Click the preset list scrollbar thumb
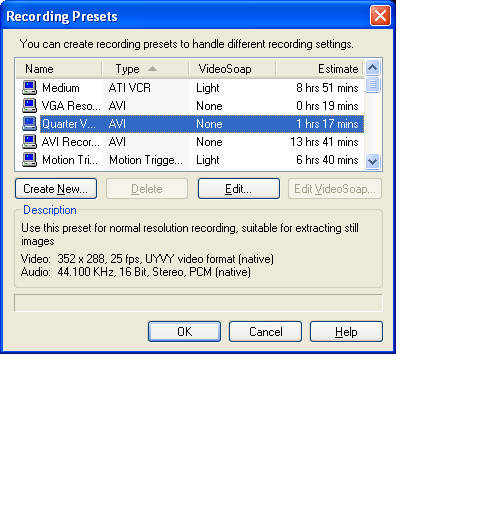 point(372,84)
